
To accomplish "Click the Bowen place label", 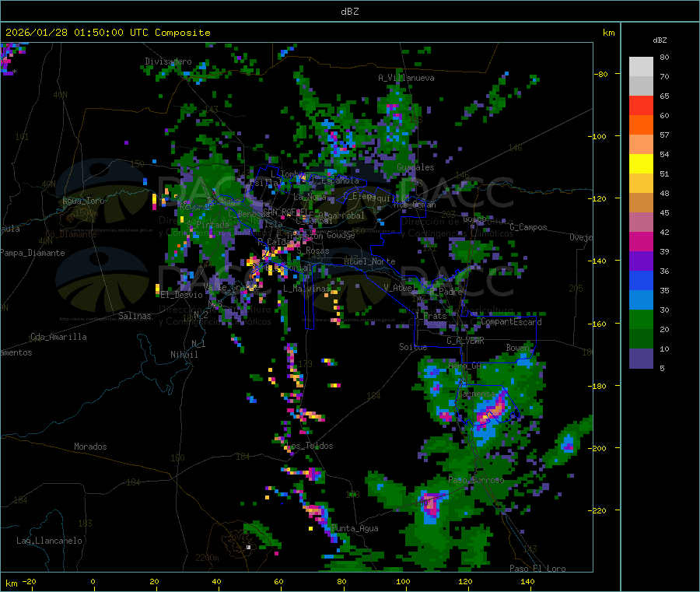I will (518, 347).
